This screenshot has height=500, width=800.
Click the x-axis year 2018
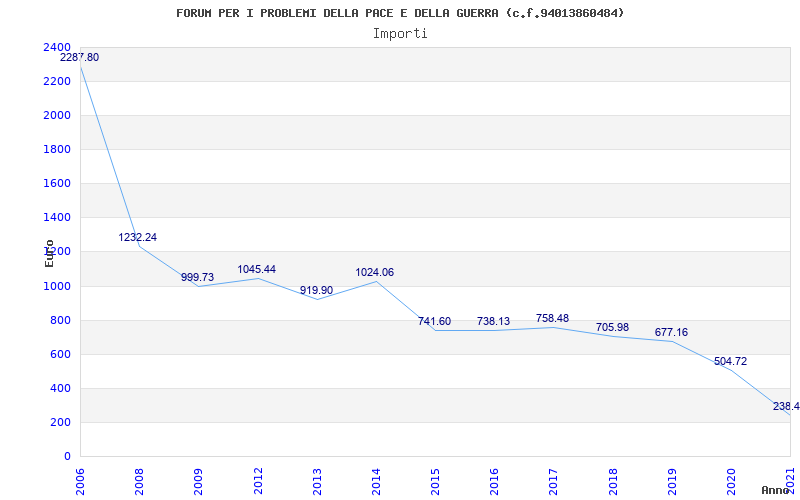(613, 482)
